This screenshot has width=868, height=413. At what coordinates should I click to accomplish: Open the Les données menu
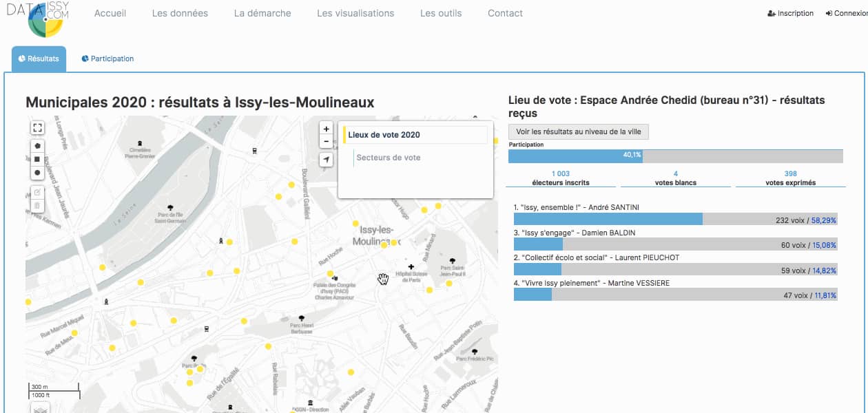pos(180,13)
